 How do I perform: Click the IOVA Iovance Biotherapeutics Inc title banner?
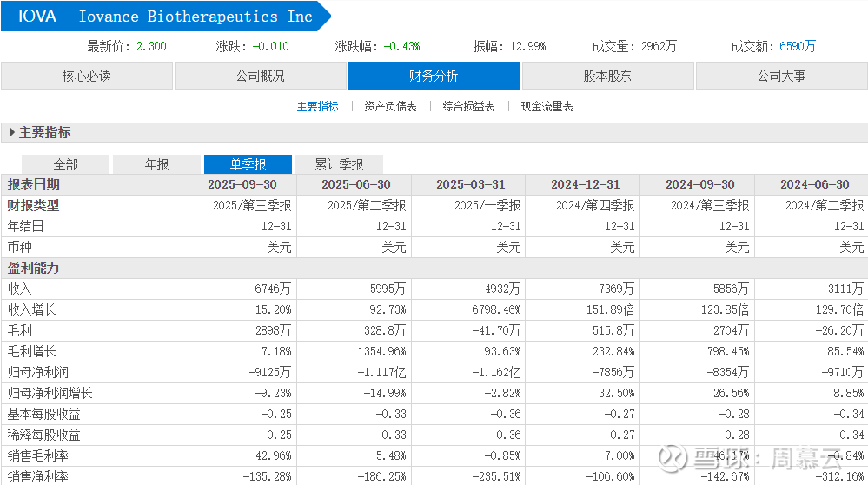point(165,16)
